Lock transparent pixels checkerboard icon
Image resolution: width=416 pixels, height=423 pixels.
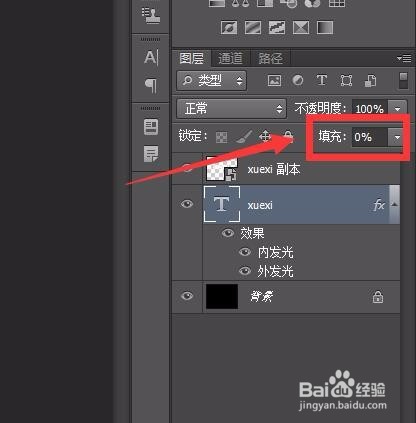tap(222, 137)
